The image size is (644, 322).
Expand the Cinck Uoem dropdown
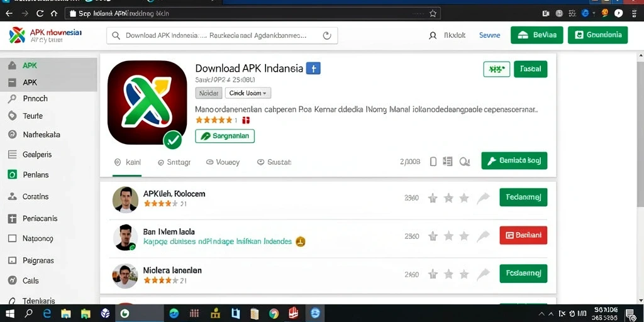(x=248, y=93)
